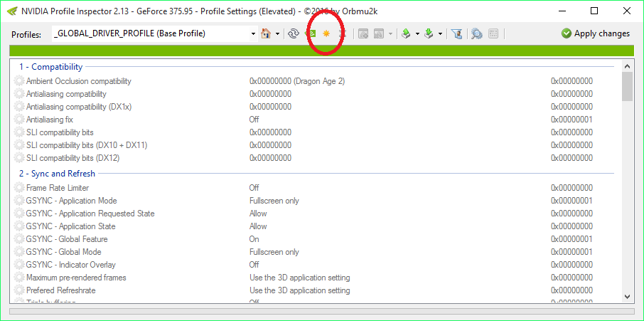The width and height of the screenshot is (644, 321).
Task: Open the Profiles combo box dropdown arrow
Action: pyautogui.click(x=254, y=33)
